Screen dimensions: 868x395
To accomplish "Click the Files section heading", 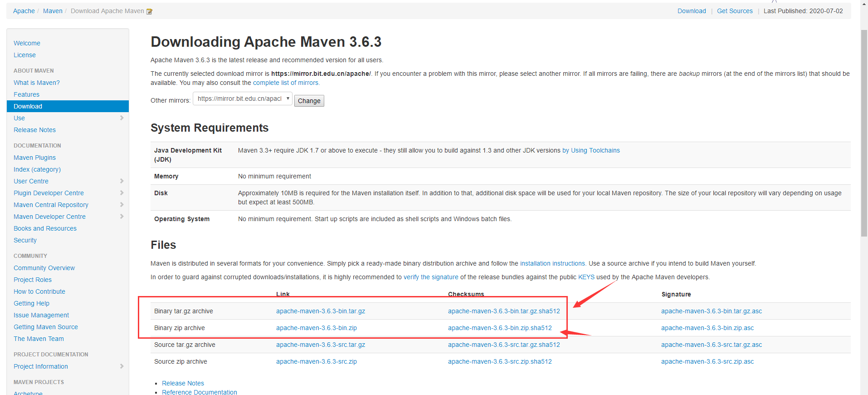I will click(163, 245).
